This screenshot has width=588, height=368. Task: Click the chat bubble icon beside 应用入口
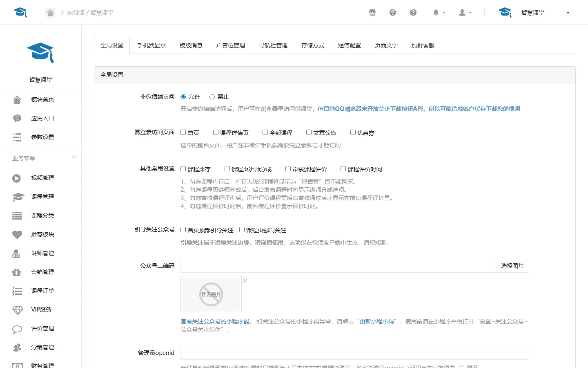(17, 118)
